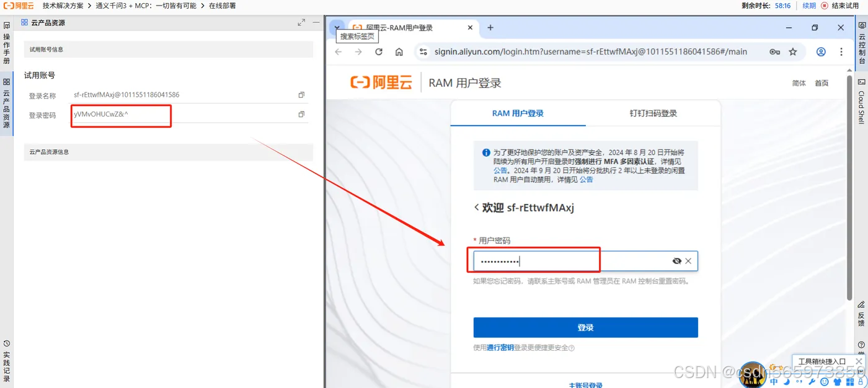Click the IME user avatar picture

(754, 375)
